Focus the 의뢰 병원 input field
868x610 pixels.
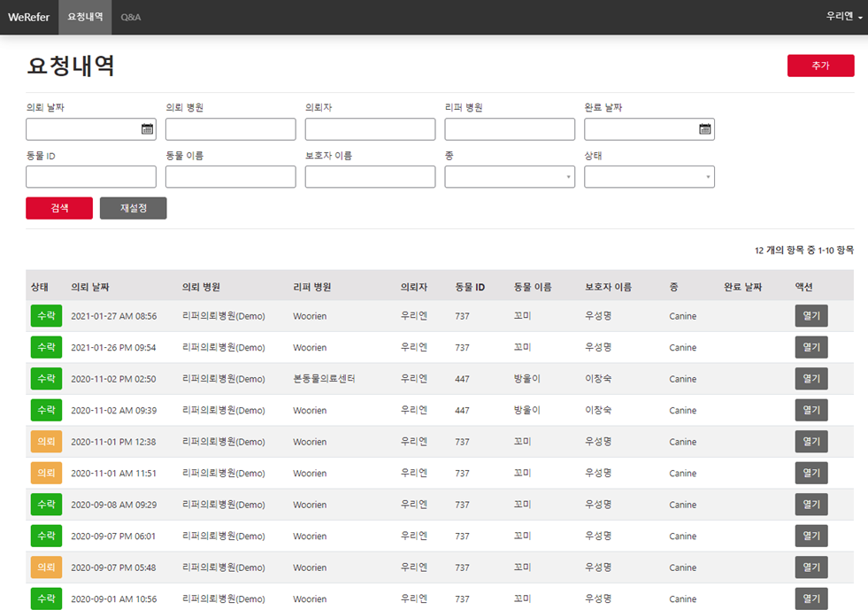coord(230,129)
